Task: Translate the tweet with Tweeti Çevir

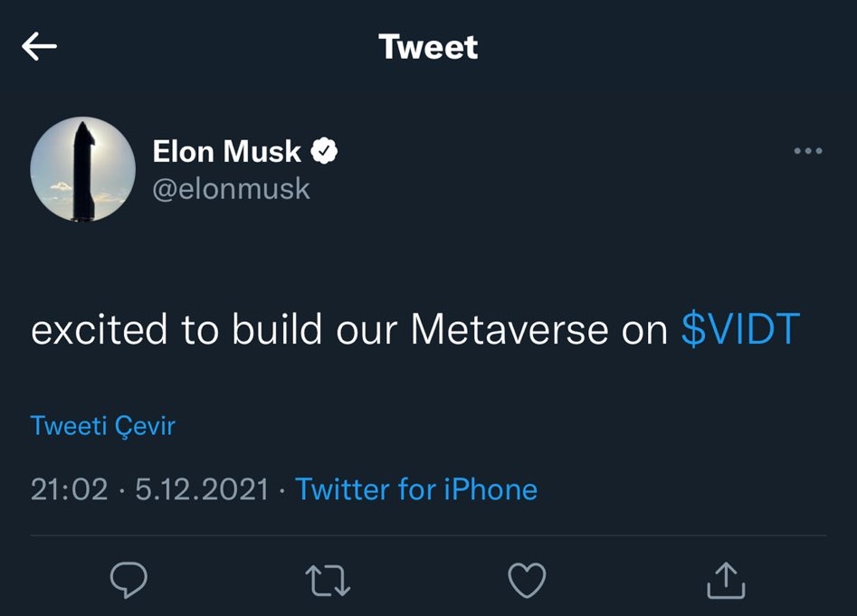Action: [x=103, y=425]
